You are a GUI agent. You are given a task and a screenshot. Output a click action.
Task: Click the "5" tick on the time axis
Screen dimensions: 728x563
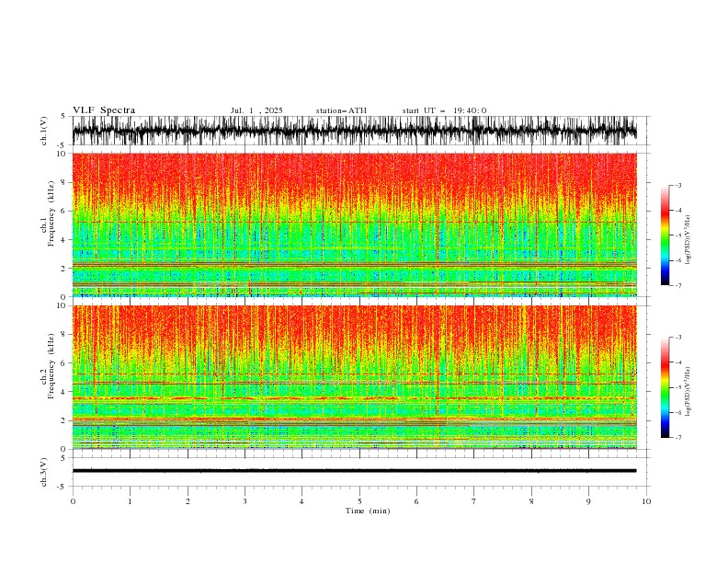click(x=359, y=501)
